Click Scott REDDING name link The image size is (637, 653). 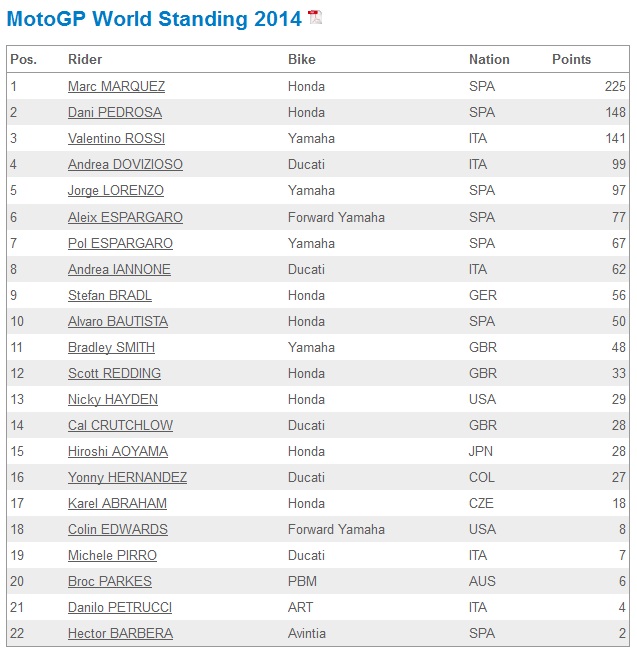(114, 373)
